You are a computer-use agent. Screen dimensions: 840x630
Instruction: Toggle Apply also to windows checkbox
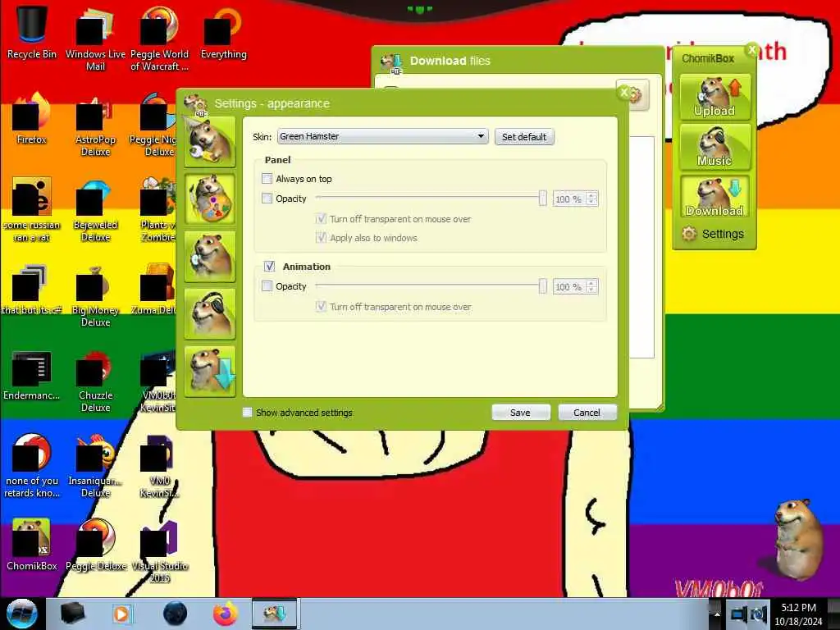(x=321, y=237)
